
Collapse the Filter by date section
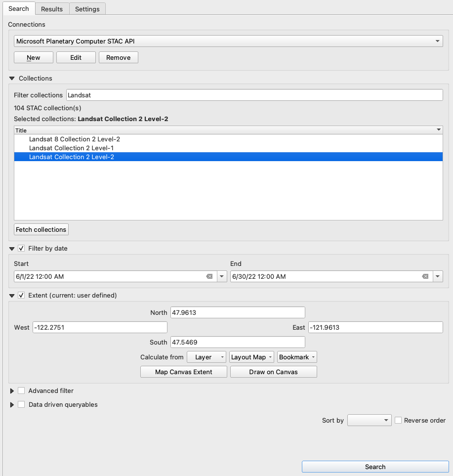[x=12, y=249]
